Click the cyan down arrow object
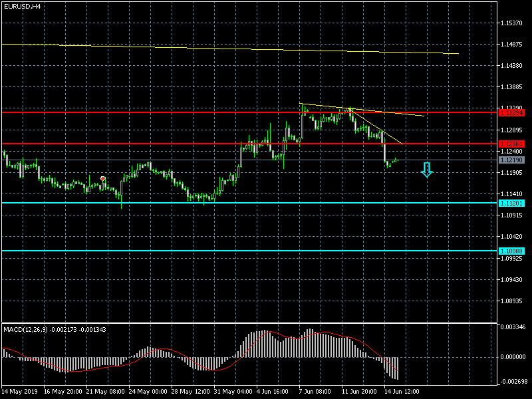Image resolution: width=532 pixels, height=399 pixels. 427,170
